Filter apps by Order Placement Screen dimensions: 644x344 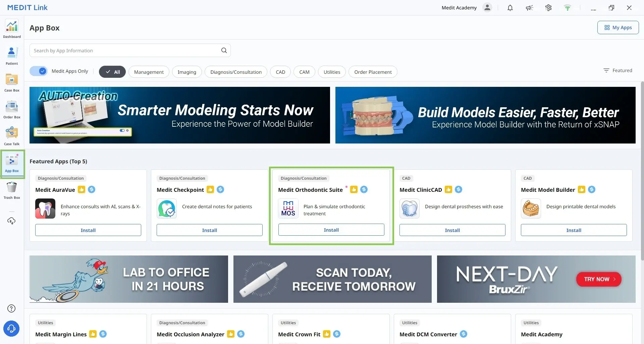coord(373,72)
